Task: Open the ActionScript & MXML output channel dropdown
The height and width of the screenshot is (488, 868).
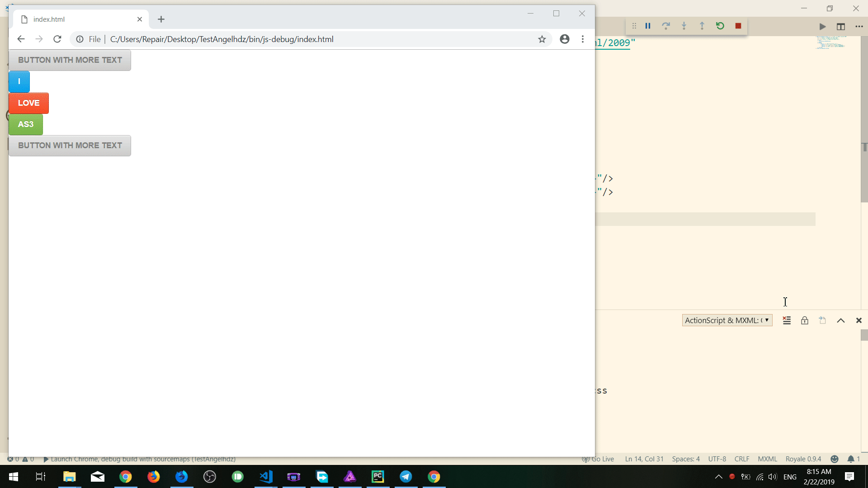Action: (x=726, y=320)
